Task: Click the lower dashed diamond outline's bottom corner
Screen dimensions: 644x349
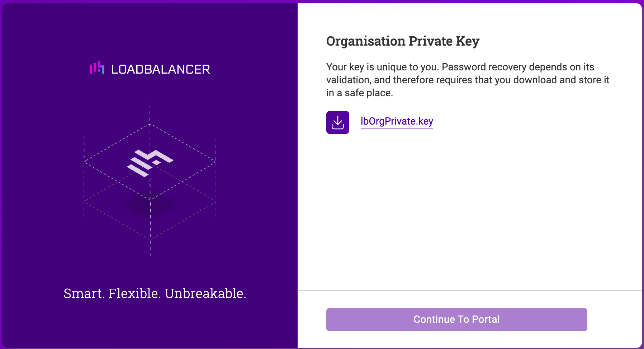Action: [150, 238]
